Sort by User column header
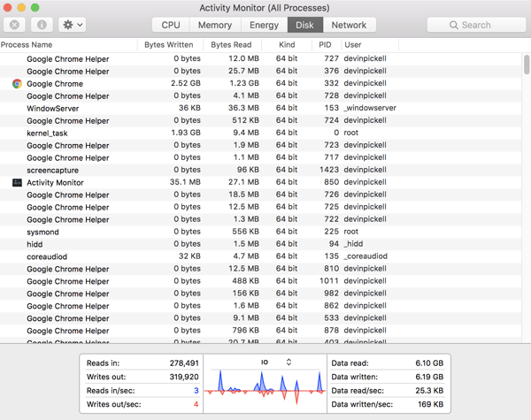The image size is (531, 420). point(370,45)
